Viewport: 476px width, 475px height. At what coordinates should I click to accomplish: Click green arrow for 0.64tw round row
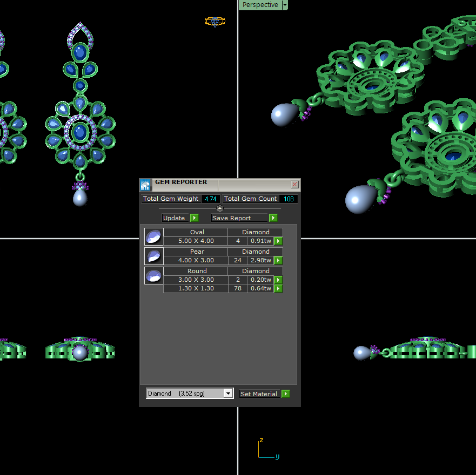pyautogui.click(x=278, y=289)
